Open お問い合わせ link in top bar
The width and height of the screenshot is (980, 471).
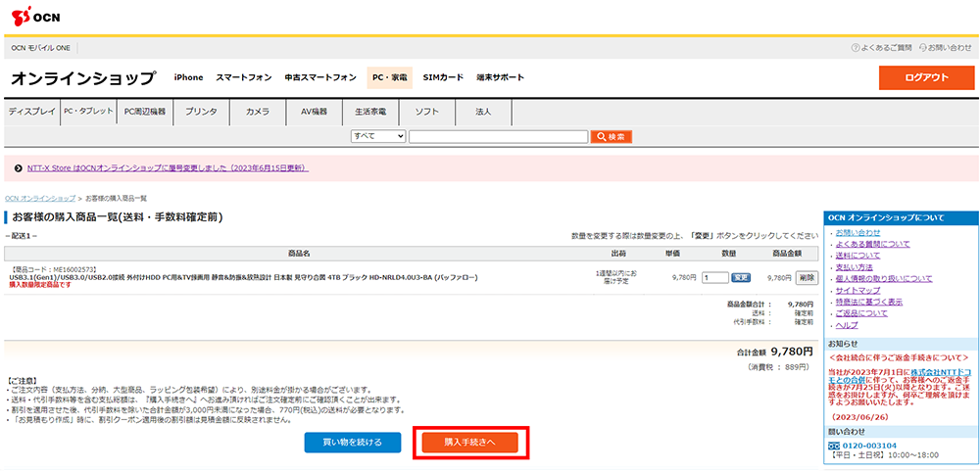pos(947,47)
